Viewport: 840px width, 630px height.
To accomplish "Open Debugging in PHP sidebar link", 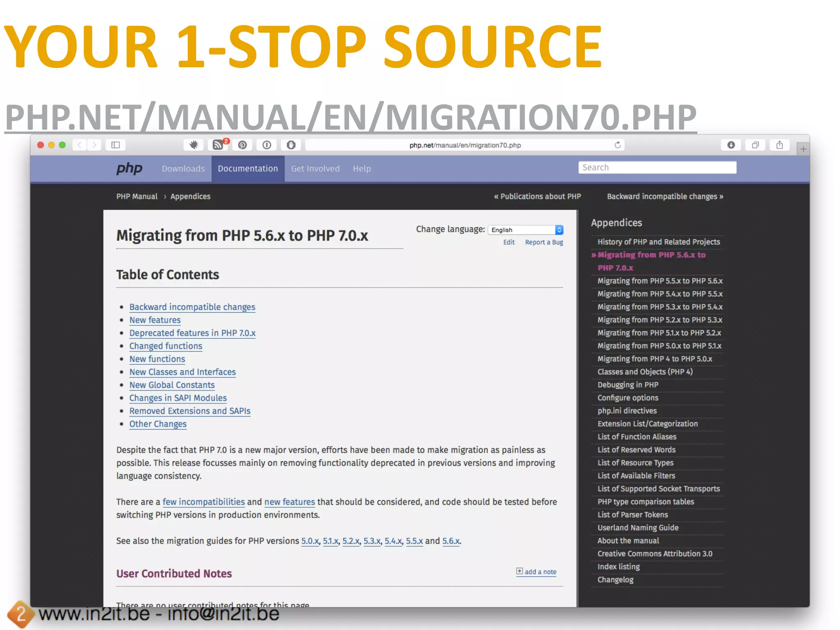I will (628, 385).
